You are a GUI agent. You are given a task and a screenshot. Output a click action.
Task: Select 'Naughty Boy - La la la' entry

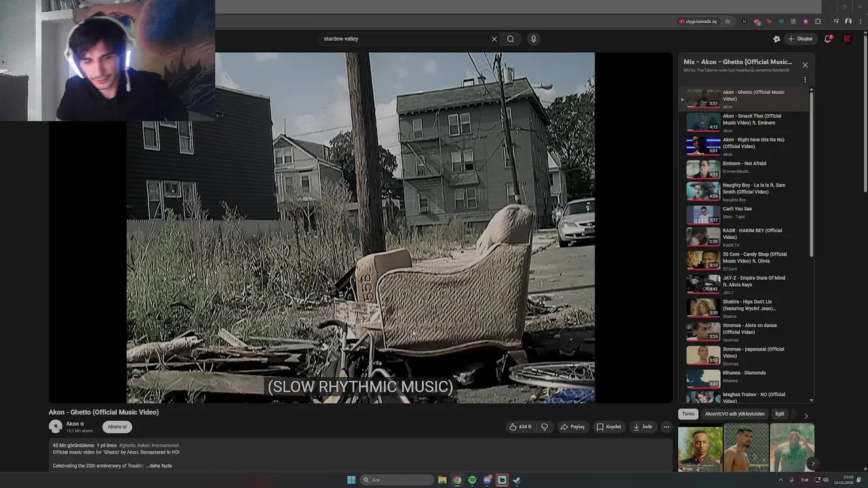point(745,192)
